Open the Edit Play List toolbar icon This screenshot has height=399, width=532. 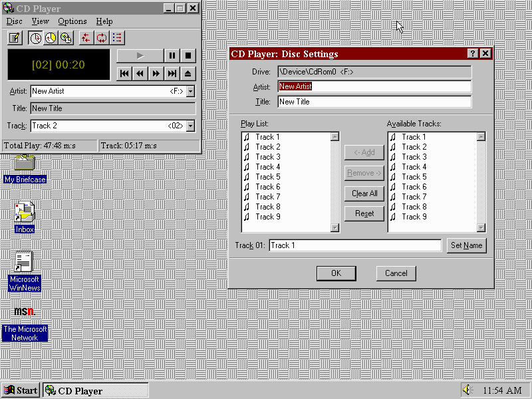pyautogui.click(x=15, y=38)
